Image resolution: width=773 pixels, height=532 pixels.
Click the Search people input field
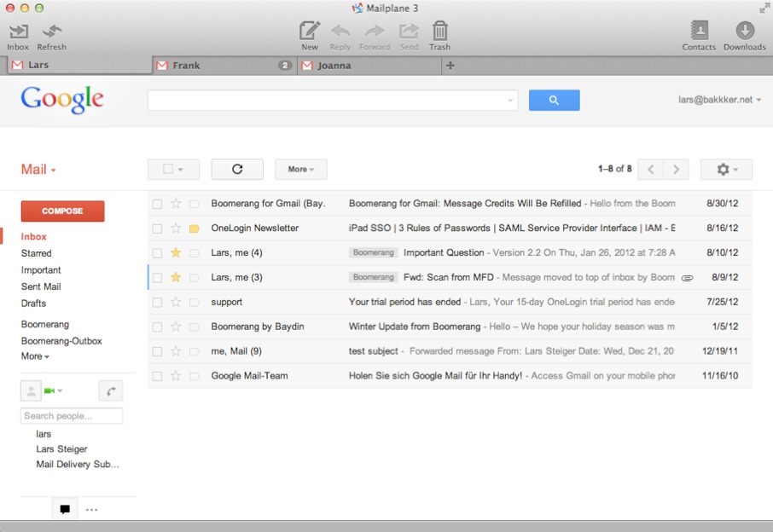pos(72,416)
